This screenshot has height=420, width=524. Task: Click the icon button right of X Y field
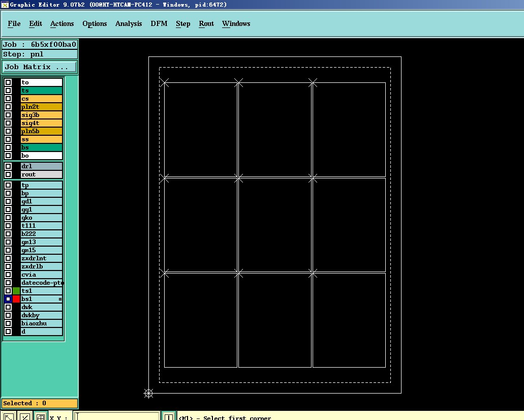tap(168, 416)
